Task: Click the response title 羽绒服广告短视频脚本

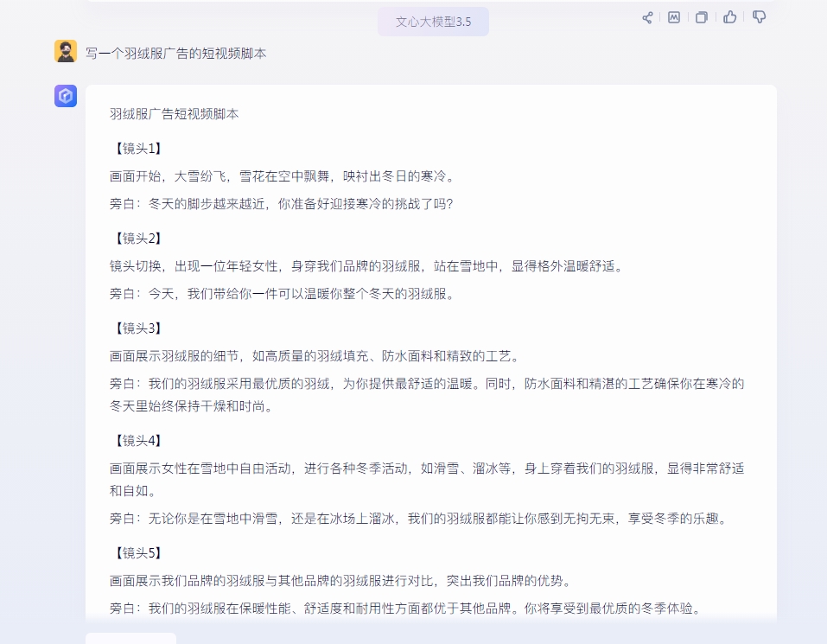Action: point(174,114)
